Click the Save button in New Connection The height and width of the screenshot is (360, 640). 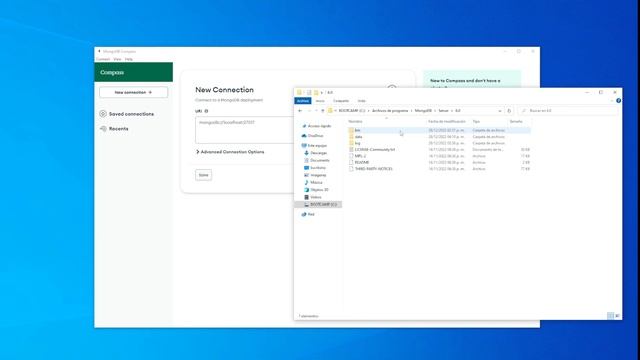[x=203, y=175]
